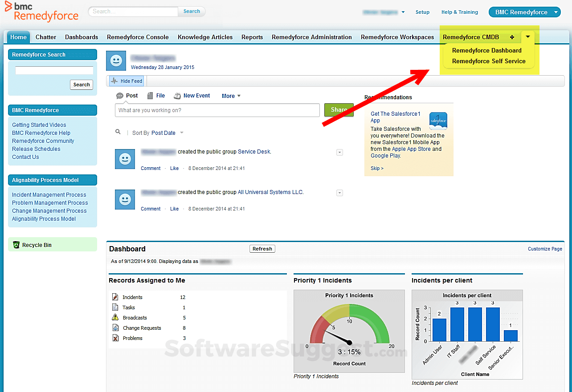The image size is (572, 392).
Task: Click the File attachment icon
Action: [151, 96]
